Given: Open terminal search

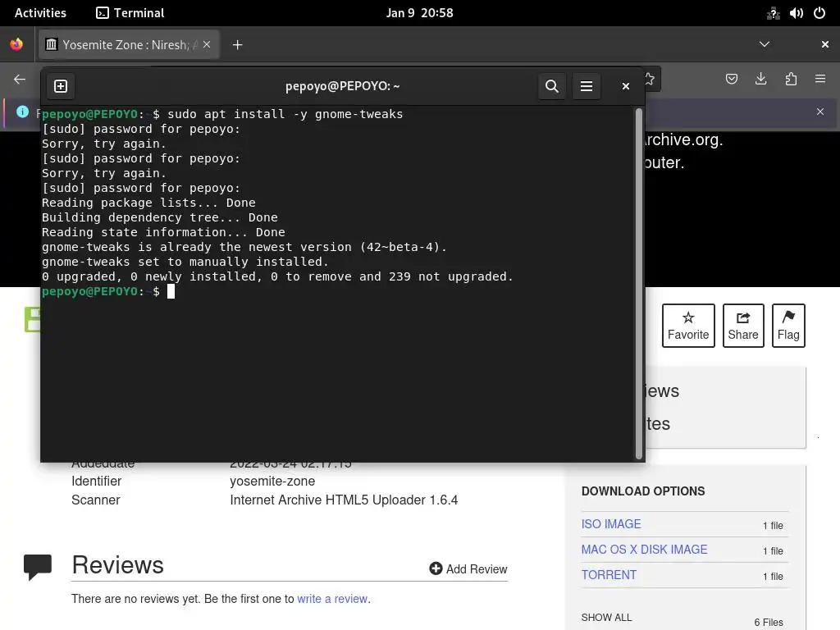Looking at the screenshot, I should [552, 86].
